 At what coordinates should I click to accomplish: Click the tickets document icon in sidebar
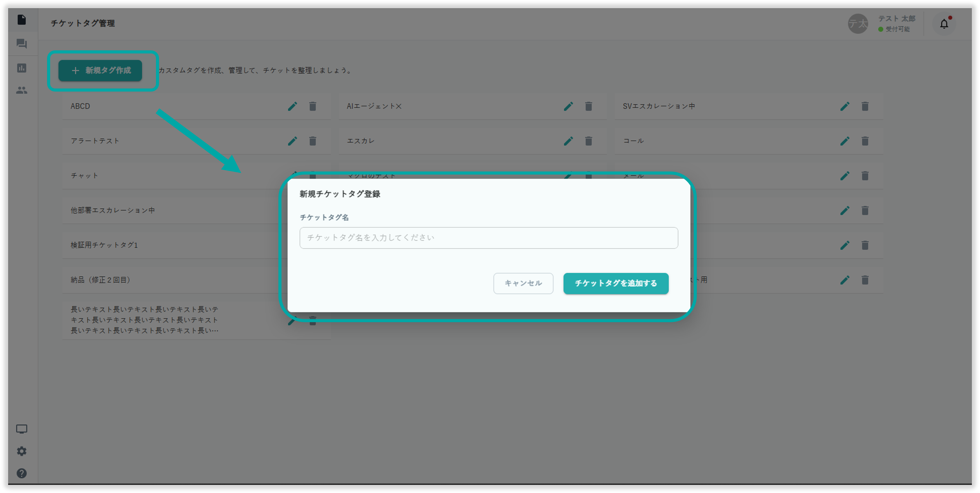coord(22,20)
